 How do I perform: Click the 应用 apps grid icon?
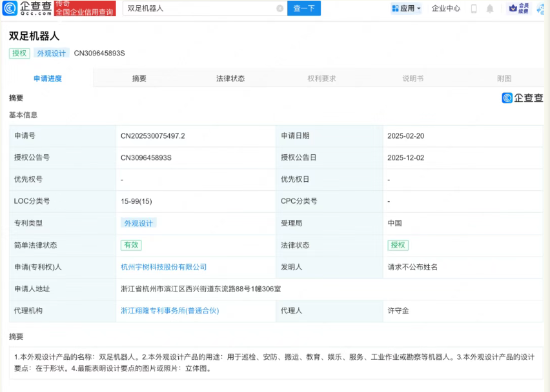(x=394, y=8)
